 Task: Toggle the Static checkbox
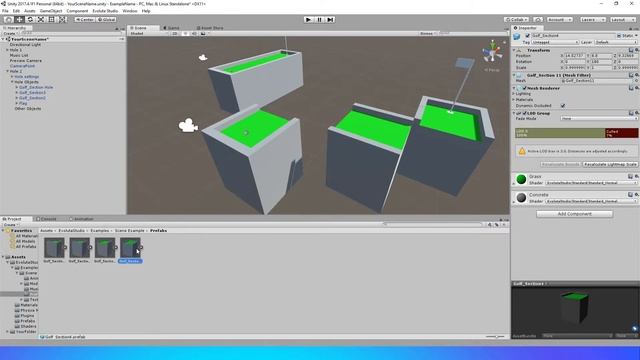pyautogui.click(x=619, y=36)
